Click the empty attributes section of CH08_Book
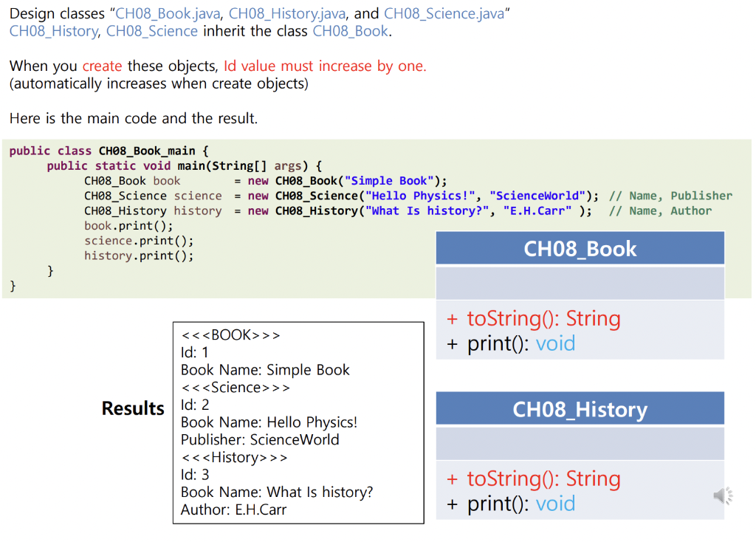The image size is (756, 542). [580, 283]
